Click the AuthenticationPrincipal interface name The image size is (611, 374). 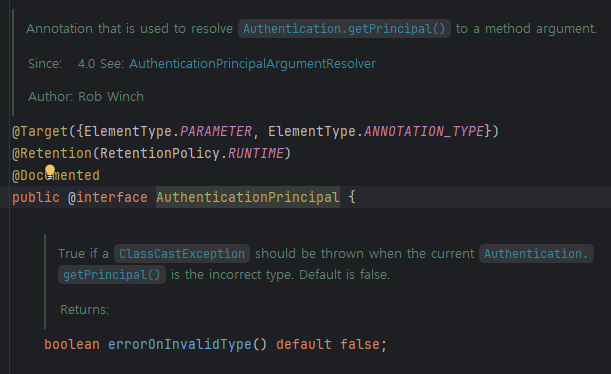tap(248, 197)
